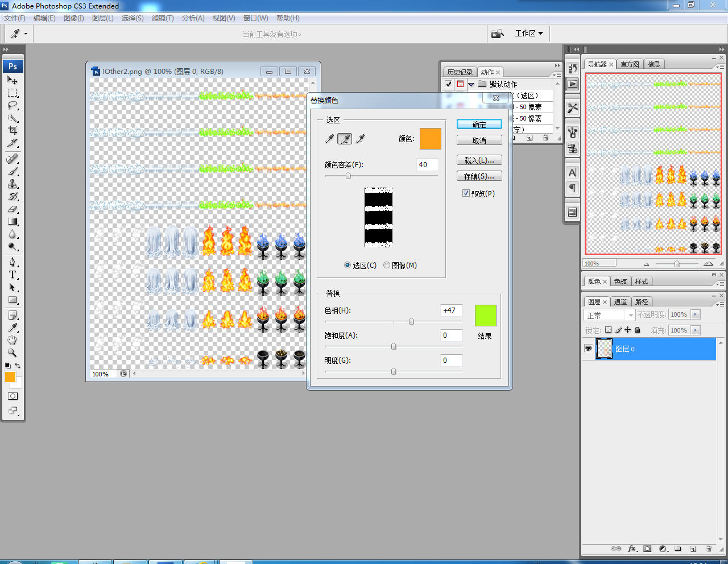Select the 选区(C) radio option

click(x=348, y=265)
